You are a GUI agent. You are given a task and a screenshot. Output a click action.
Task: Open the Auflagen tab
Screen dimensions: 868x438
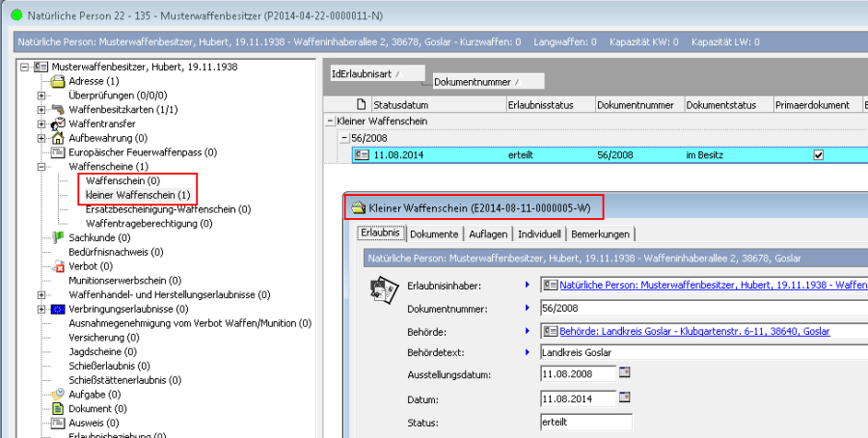(487, 234)
